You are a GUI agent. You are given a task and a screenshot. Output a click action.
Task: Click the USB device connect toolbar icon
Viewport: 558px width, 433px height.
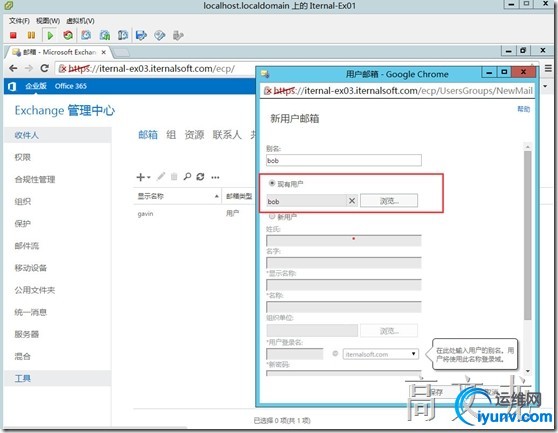tap(178, 35)
